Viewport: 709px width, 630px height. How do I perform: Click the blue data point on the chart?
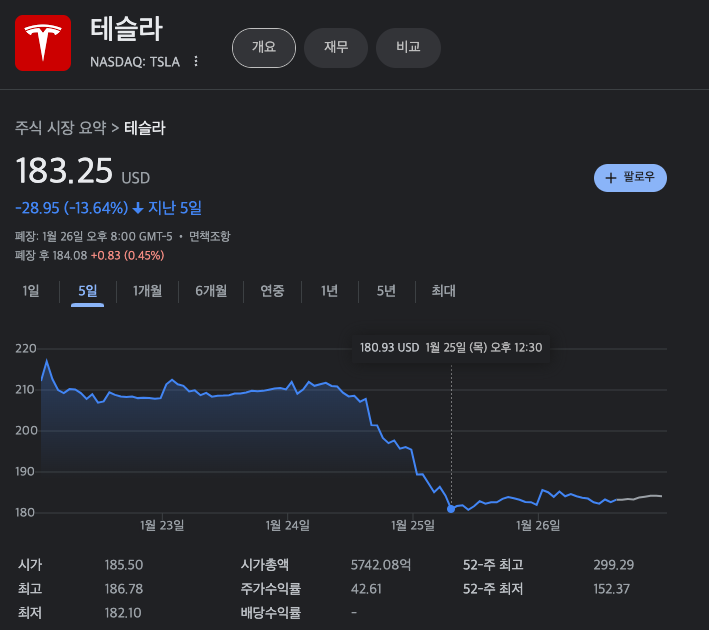tap(451, 509)
